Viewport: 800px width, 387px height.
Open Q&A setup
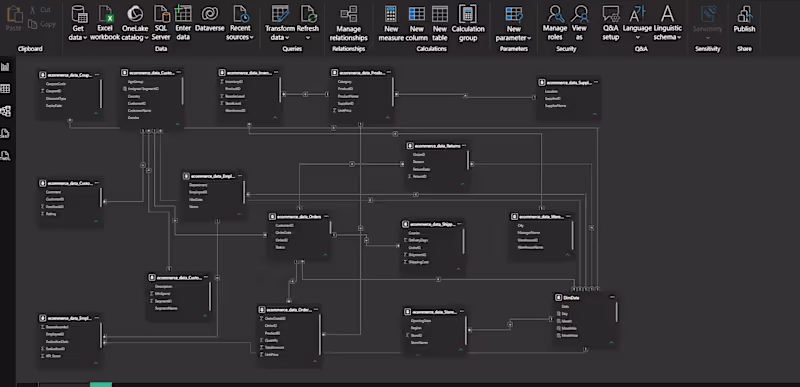pyautogui.click(x=611, y=23)
